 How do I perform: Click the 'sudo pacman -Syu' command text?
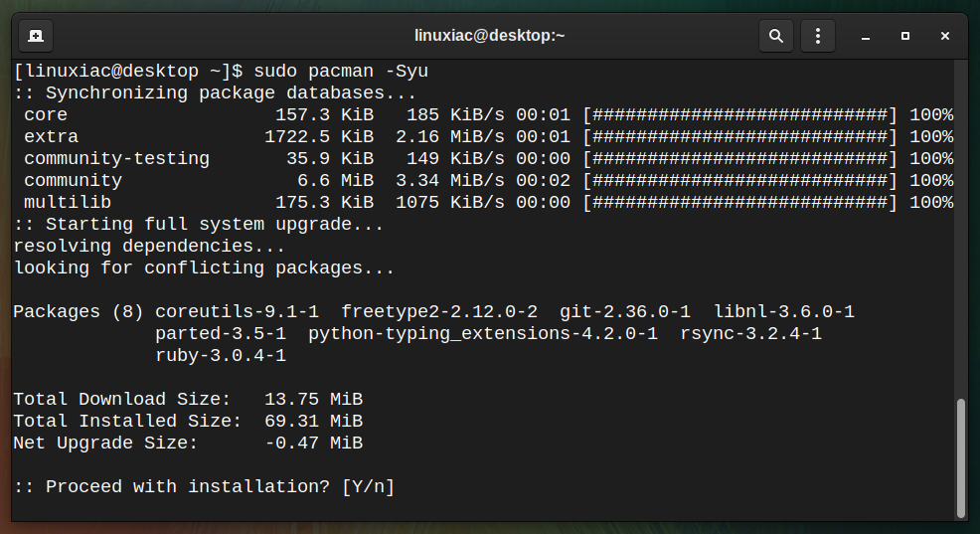(x=341, y=72)
